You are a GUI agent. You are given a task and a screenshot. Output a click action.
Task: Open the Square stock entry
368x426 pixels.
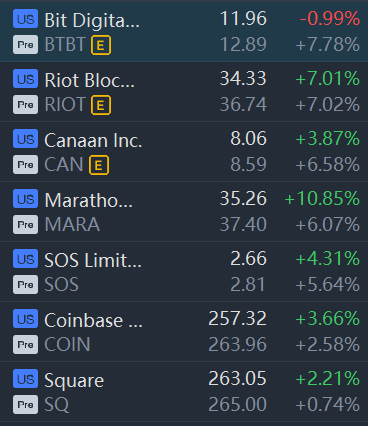(x=184, y=392)
